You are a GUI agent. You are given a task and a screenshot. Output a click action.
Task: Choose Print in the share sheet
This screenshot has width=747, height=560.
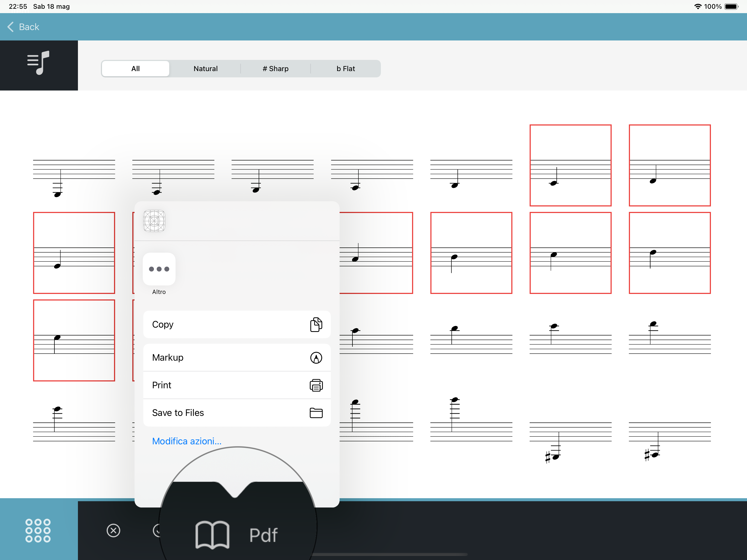pos(237,385)
